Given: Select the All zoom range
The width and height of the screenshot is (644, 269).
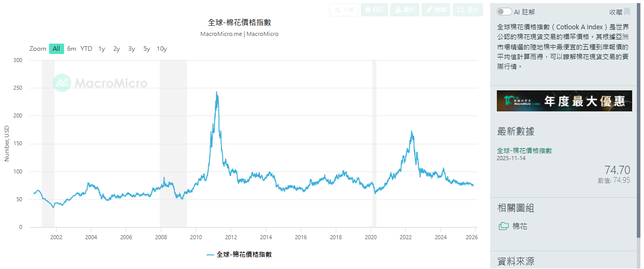Looking at the screenshot, I should point(56,49).
